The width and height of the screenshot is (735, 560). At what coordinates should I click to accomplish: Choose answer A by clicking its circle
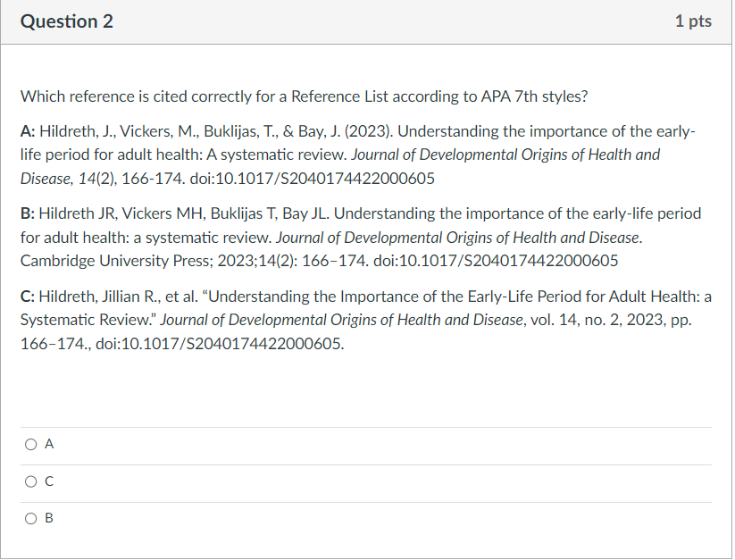pos(30,444)
